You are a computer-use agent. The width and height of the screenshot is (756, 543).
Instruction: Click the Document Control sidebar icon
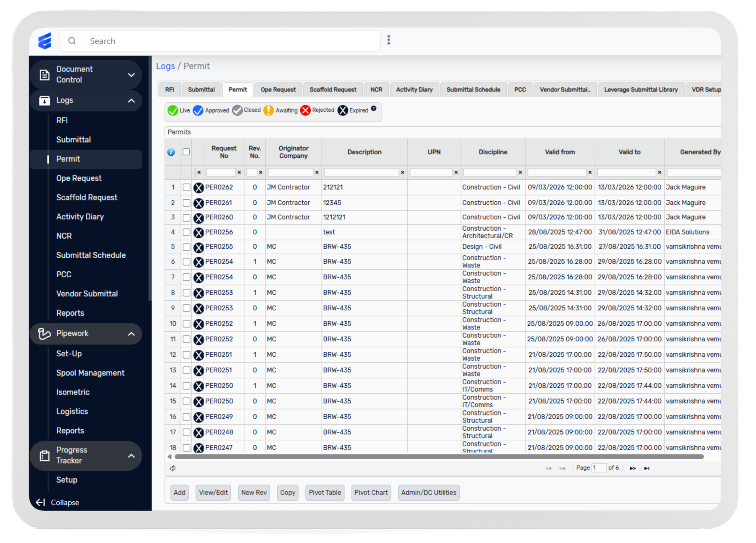(x=44, y=75)
